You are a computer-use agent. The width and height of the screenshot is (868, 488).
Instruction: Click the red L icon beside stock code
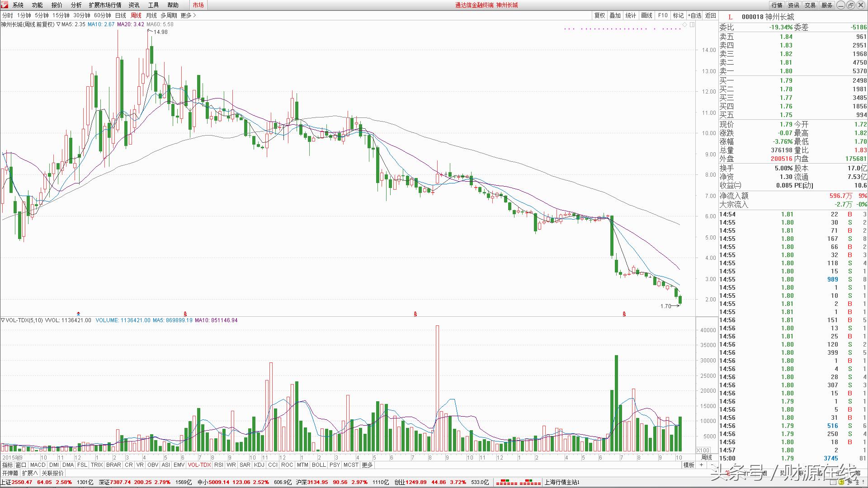click(x=730, y=17)
